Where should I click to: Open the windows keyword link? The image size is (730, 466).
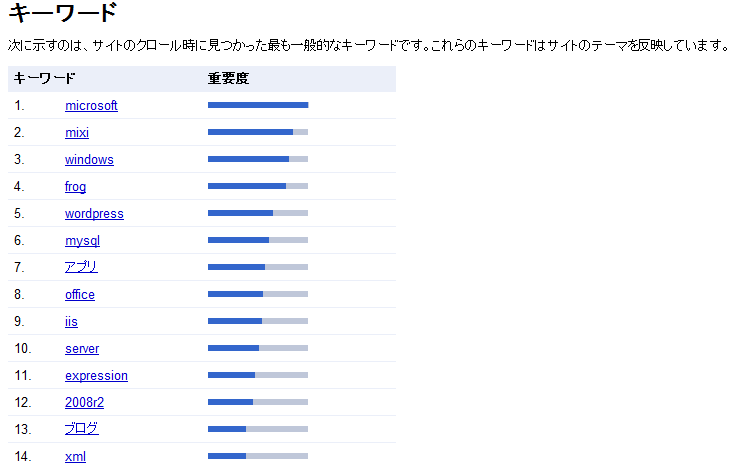pos(89,159)
